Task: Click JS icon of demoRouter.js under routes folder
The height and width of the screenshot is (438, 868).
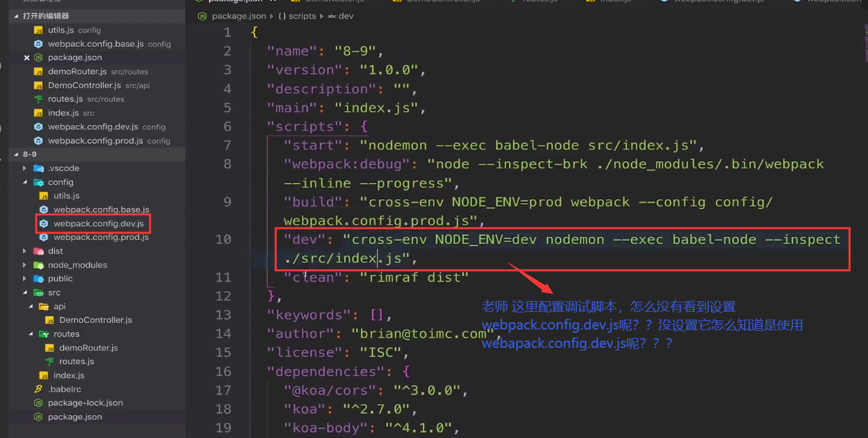Action: click(x=49, y=348)
